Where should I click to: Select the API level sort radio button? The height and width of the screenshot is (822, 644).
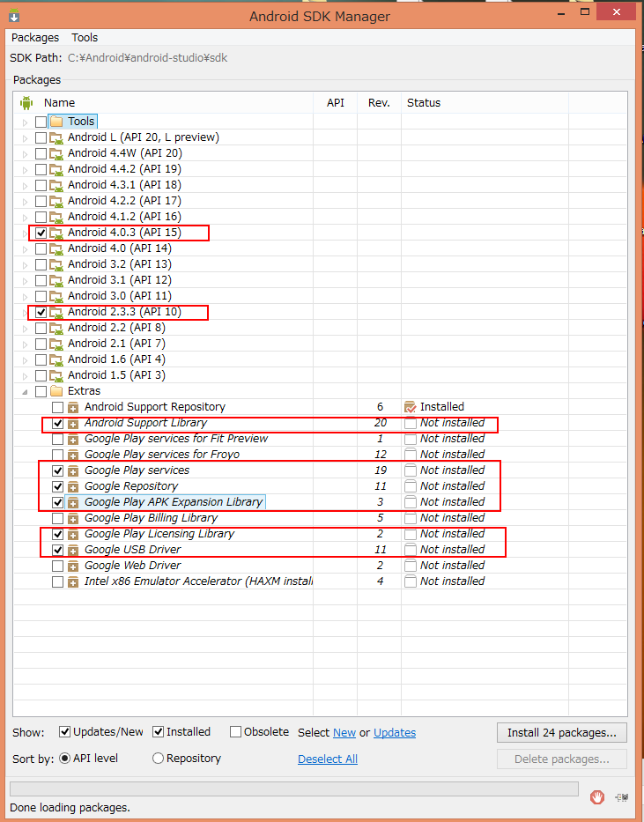pos(65,758)
